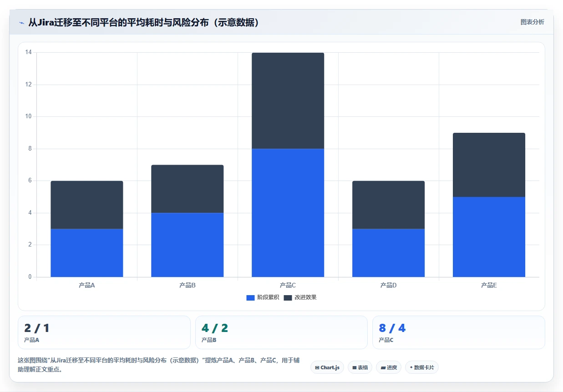Click the 产品C x-axis label
Viewport: 563px width, 392px height.
point(288,285)
